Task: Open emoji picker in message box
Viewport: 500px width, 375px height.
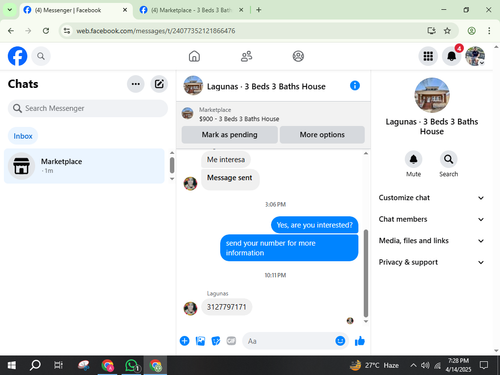Action: click(x=340, y=341)
